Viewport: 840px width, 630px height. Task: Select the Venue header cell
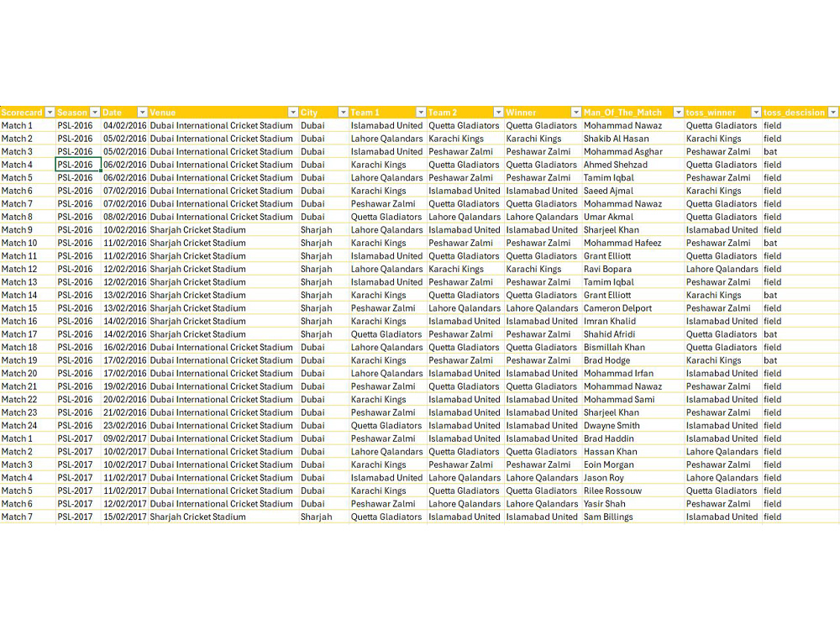(223, 113)
